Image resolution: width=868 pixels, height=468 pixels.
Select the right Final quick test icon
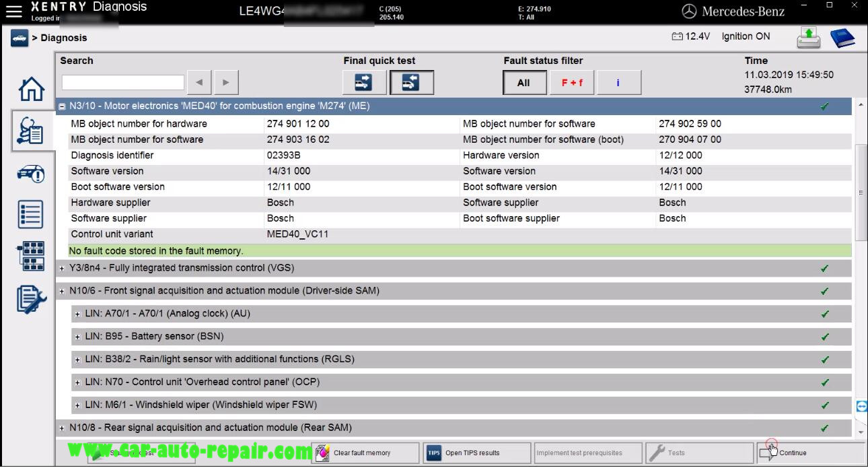point(411,82)
